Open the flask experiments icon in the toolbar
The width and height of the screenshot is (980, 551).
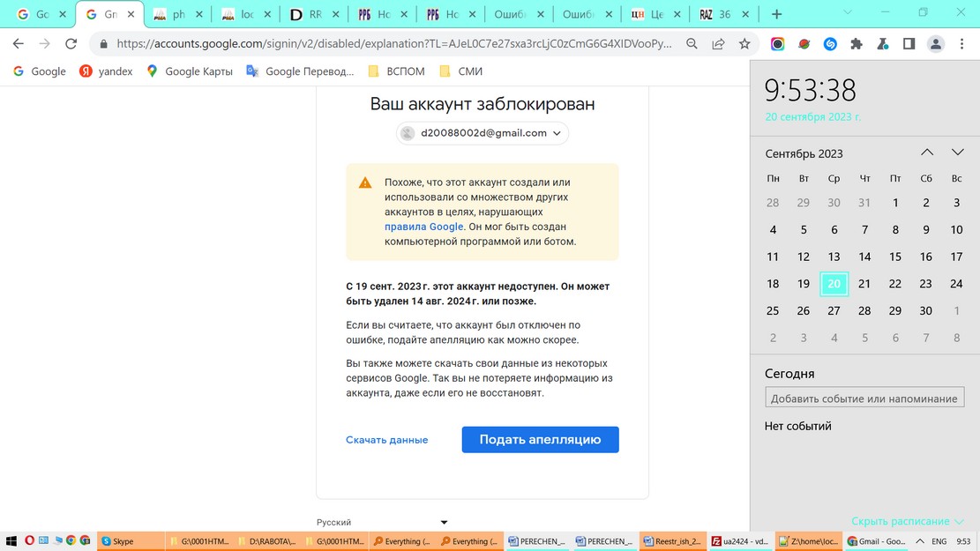tap(882, 44)
